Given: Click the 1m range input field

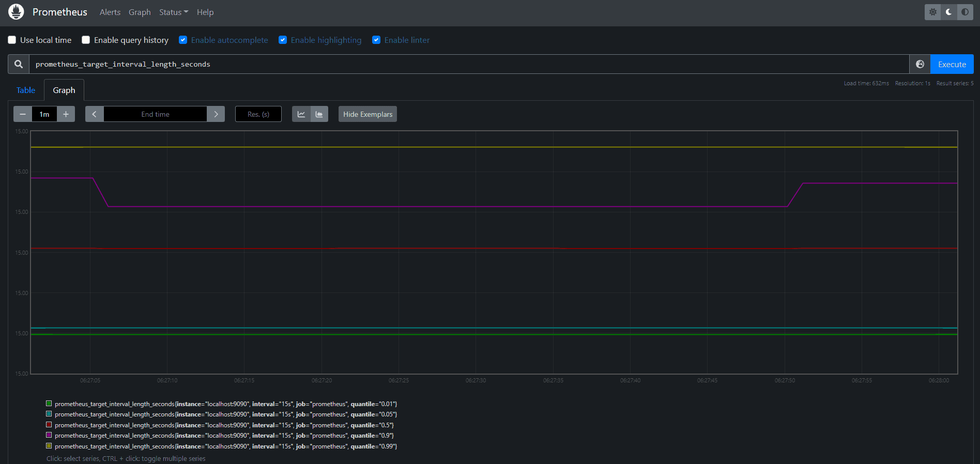Looking at the screenshot, I should [44, 114].
